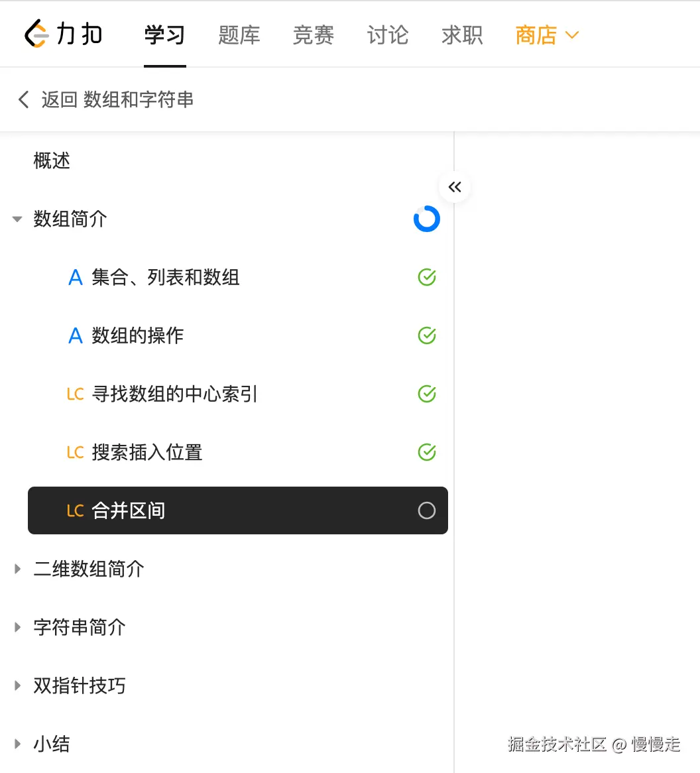This screenshot has width=700, height=773.
Task: Click the completed checkmark for 集合、列表和数组
Action: (x=427, y=278)
